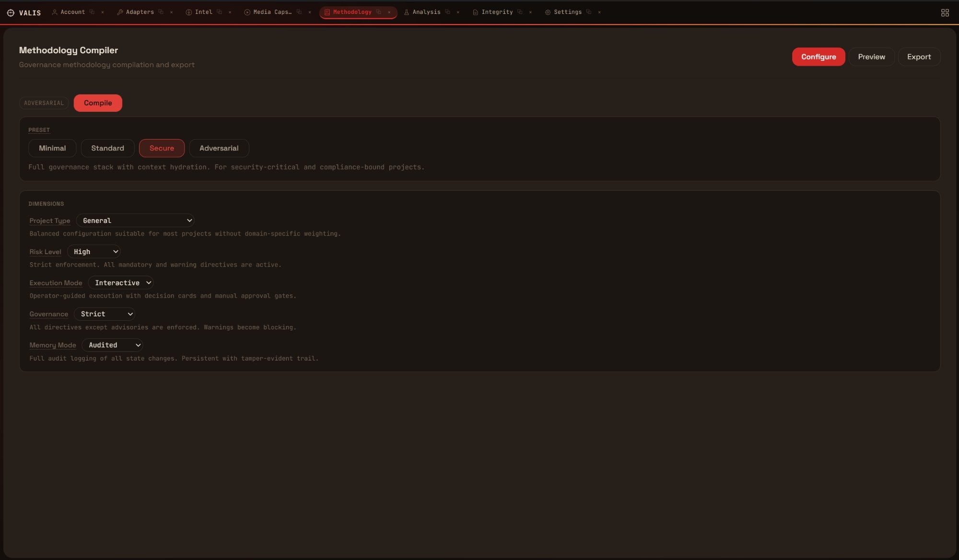
Task: Switch preset to Adversarial
Action: 219,148
